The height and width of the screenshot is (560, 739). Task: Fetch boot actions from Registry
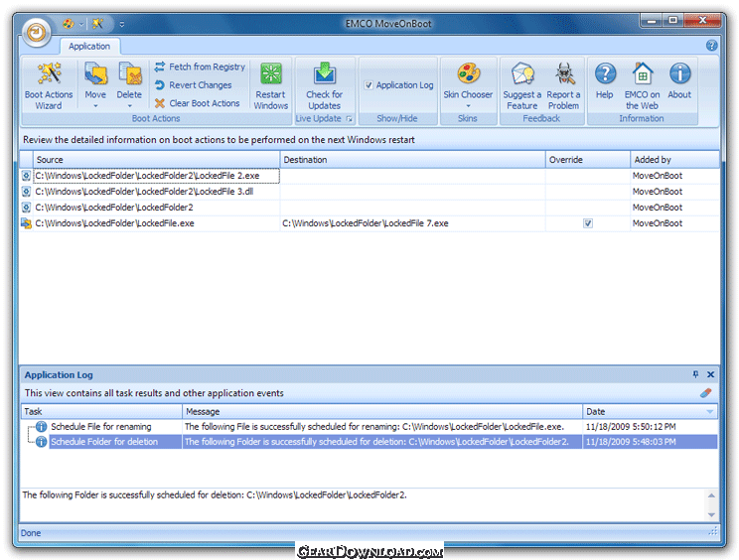click(200, 67)
